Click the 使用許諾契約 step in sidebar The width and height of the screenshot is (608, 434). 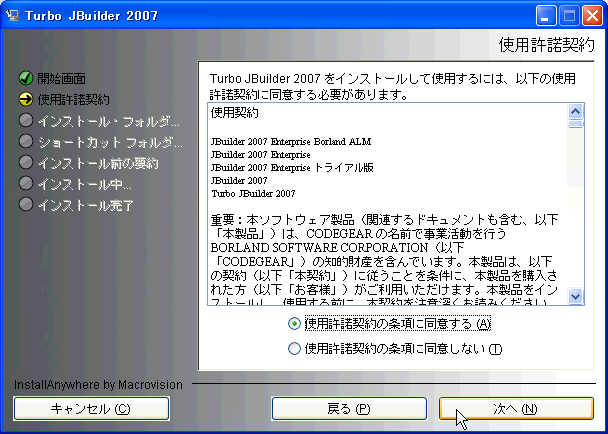tap(73, 99)
